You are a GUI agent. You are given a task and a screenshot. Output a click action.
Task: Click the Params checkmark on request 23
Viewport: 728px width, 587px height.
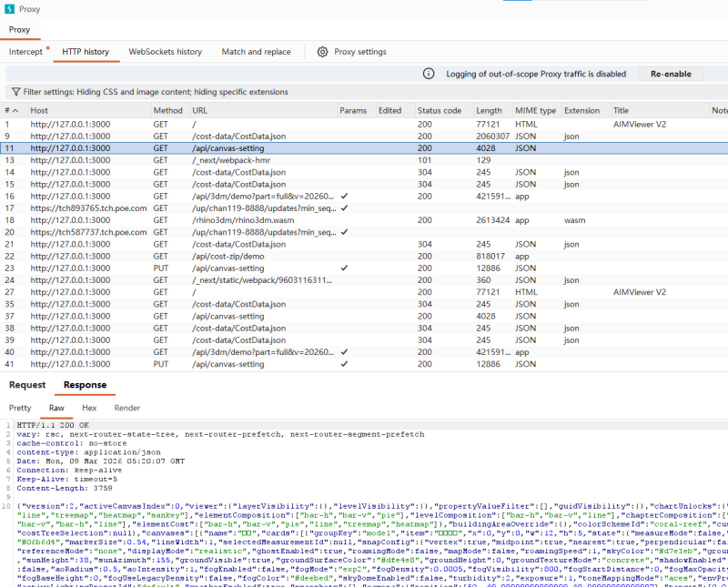344,268
